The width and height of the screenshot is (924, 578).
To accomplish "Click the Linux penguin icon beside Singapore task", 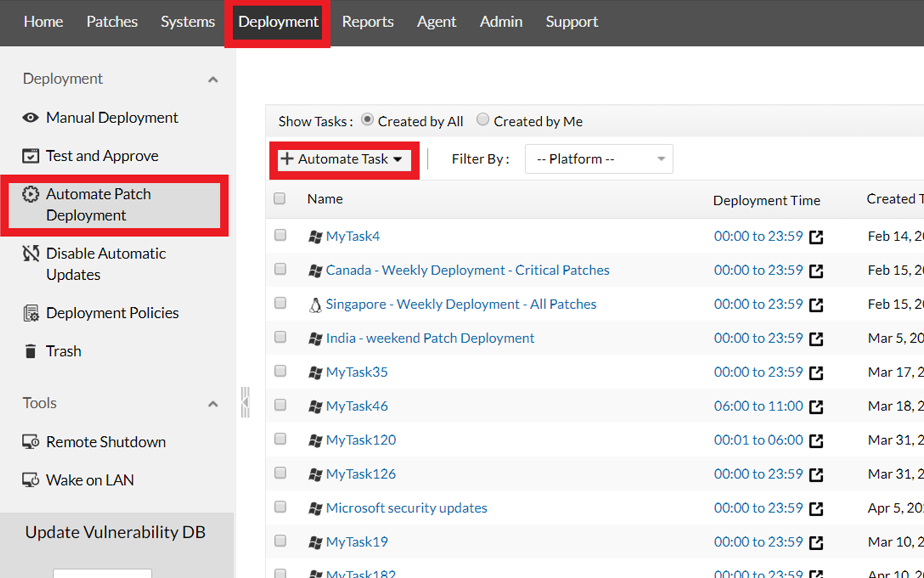I will pyautogui.click(x=315, y=303).
